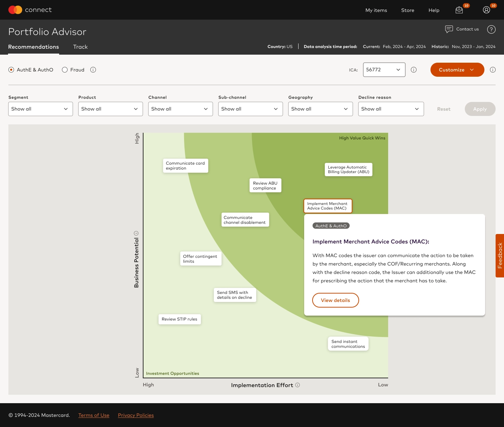This screenshot has height=427, width=504.
Task: Click the Apply filters button
Action: click(480, 109)
